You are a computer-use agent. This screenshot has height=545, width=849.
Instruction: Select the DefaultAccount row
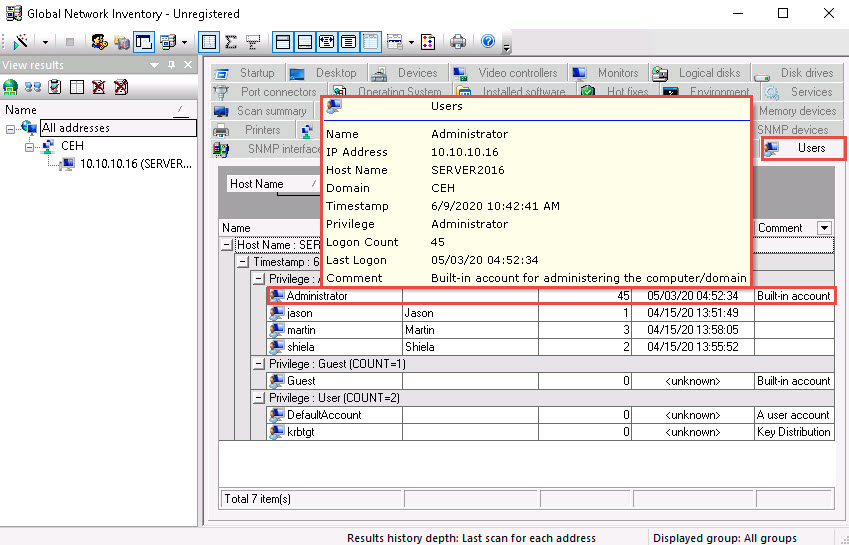coord(551,415)
